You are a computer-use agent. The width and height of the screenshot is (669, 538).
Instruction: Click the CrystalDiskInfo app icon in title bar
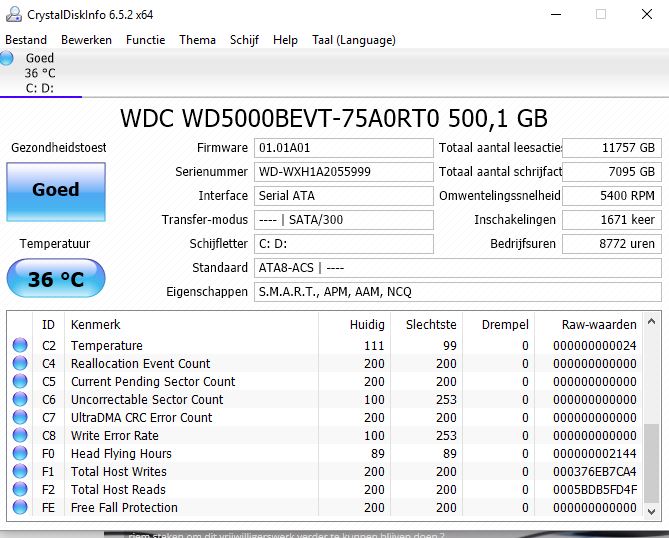click(15, 14)
